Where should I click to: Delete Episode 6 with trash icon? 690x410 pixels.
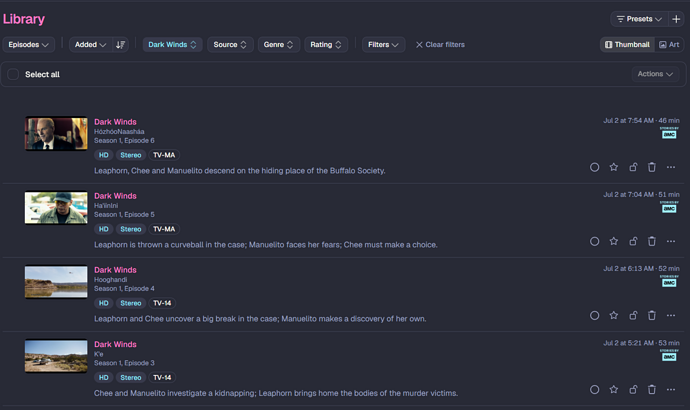click(652, 167)
